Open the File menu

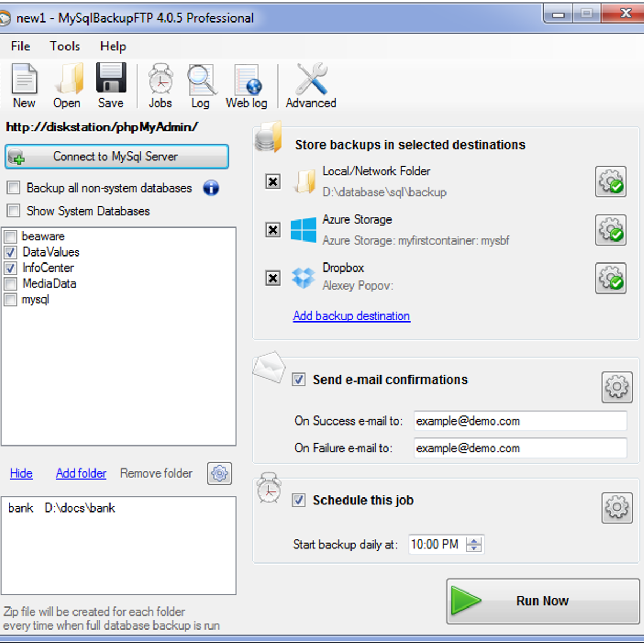(20, 47)
